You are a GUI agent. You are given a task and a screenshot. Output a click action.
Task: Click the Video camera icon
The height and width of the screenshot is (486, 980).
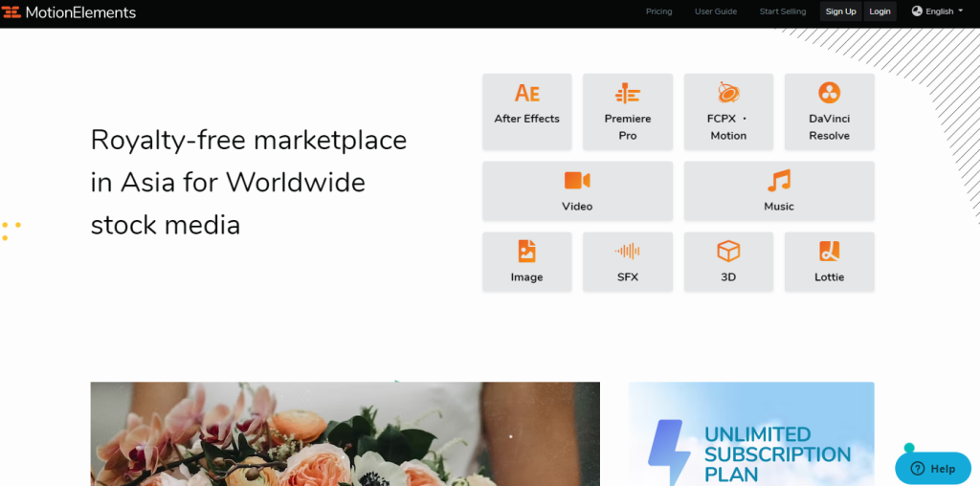pos(577,181)
